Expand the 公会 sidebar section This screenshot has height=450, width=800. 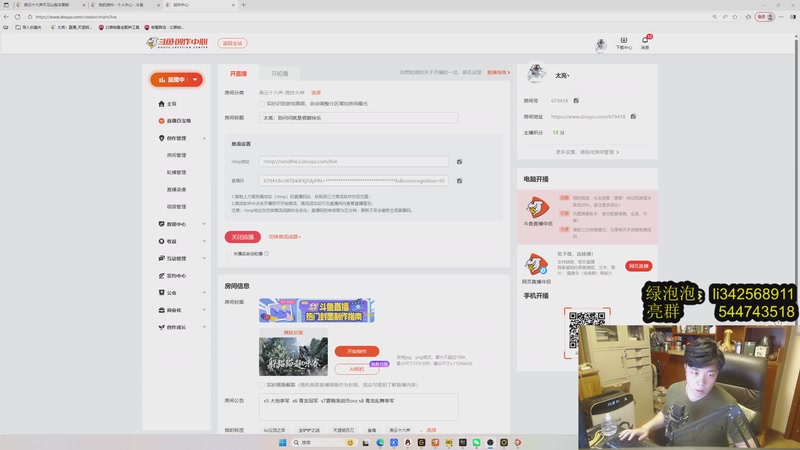point(204,293)
